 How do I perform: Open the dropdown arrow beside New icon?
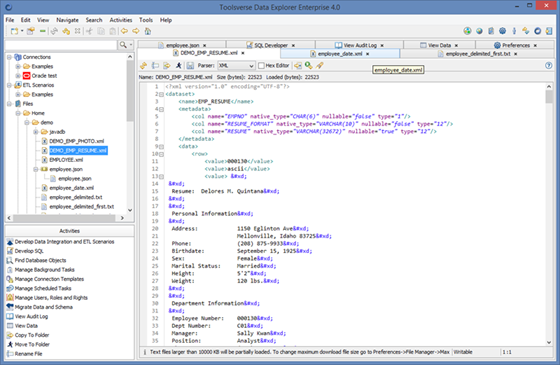(x=22, y=31)
